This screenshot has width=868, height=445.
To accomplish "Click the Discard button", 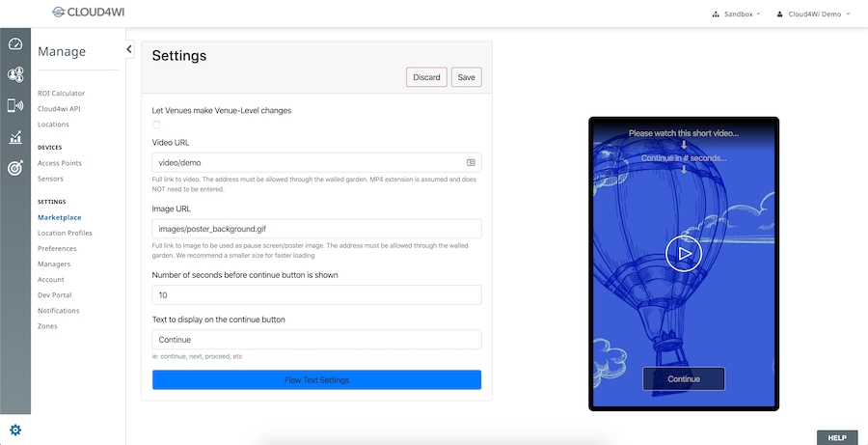I will tap(426, 77).
